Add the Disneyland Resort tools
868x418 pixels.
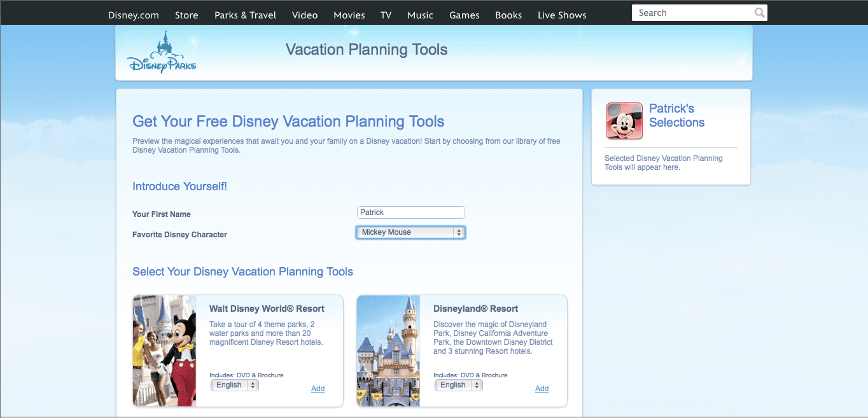click(542, 389)
